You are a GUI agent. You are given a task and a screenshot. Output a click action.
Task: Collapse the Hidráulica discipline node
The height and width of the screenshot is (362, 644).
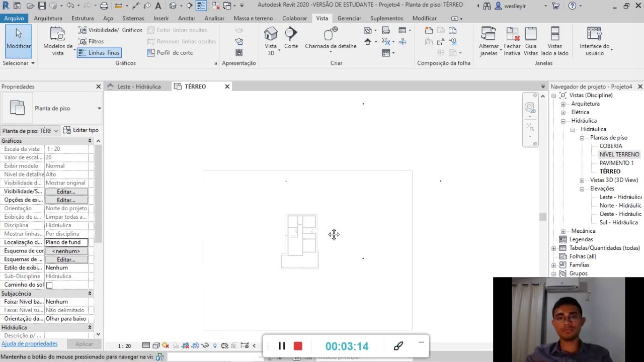[x=563, y=121]
